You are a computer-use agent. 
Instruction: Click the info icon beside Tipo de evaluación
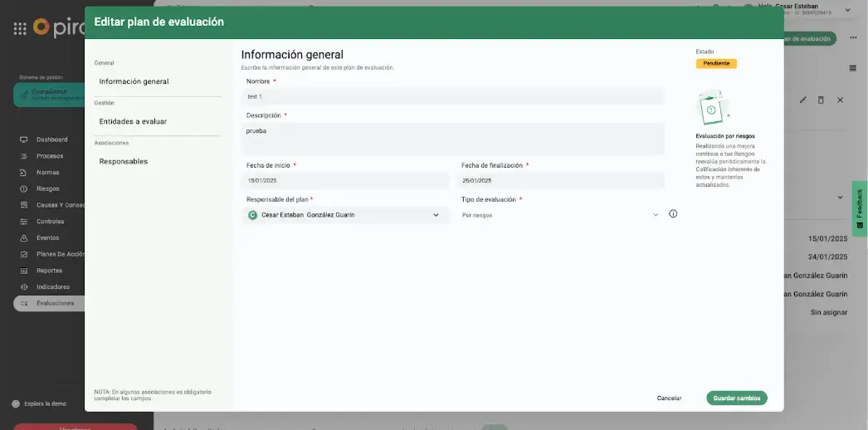(x=673, y=214)
